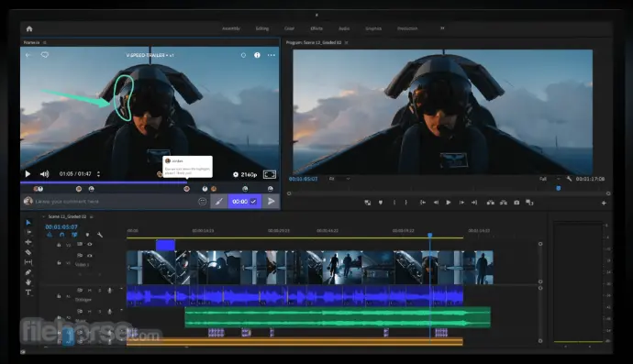633x364 pixels.
Task: Click the annotation brush icon in comment bar
Action: pos(219,201)
